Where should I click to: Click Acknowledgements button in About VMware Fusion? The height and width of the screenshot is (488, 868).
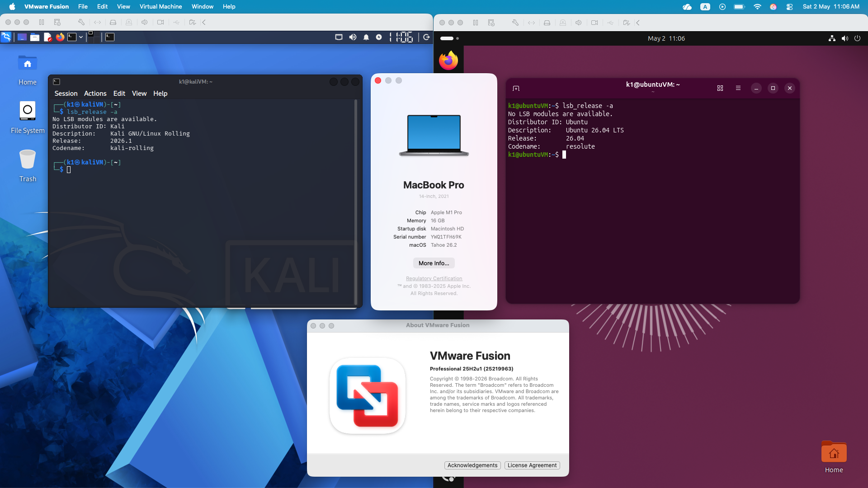coord(472,465)
